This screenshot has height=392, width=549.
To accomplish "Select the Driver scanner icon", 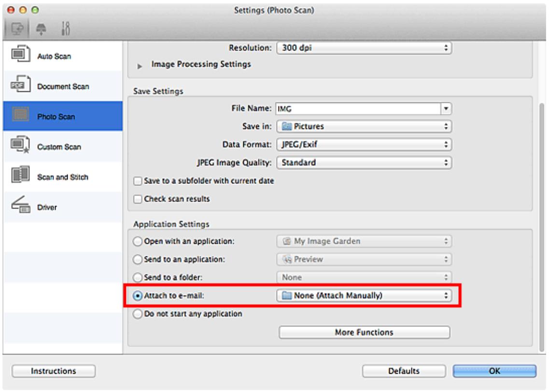I will 20,205.
